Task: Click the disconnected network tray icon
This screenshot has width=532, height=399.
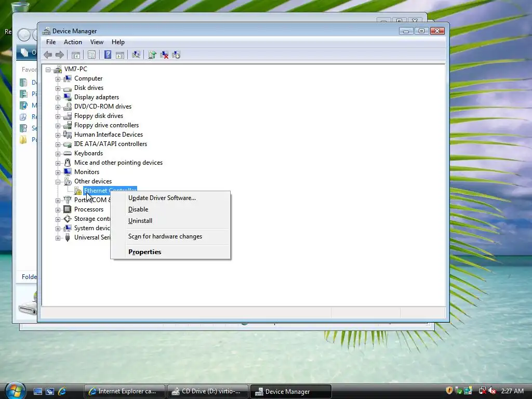Action: [482, 391]
